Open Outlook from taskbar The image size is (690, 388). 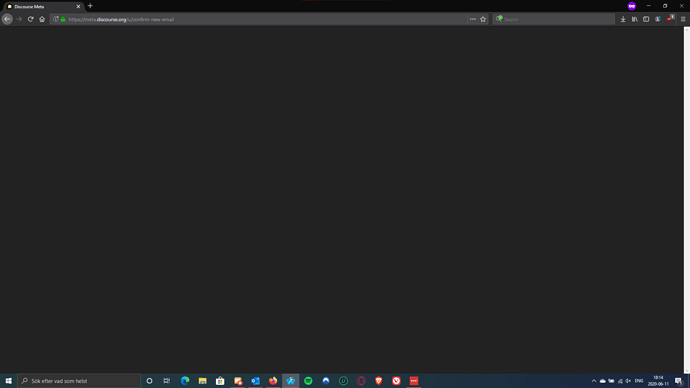tap(255, 381)
